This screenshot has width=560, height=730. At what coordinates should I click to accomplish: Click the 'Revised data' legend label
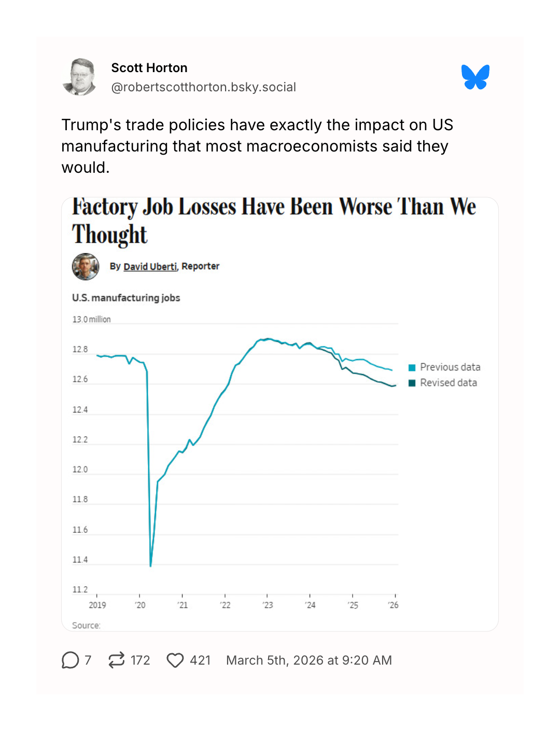[x=449, y=383]
